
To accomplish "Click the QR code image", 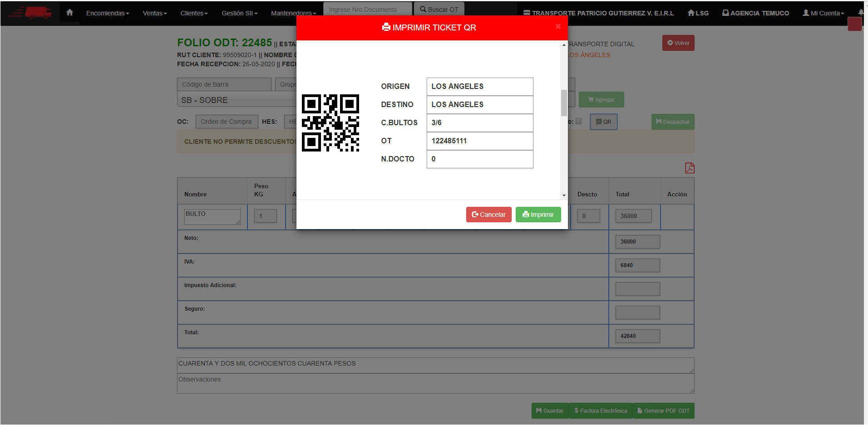I will tap(330, 123).
